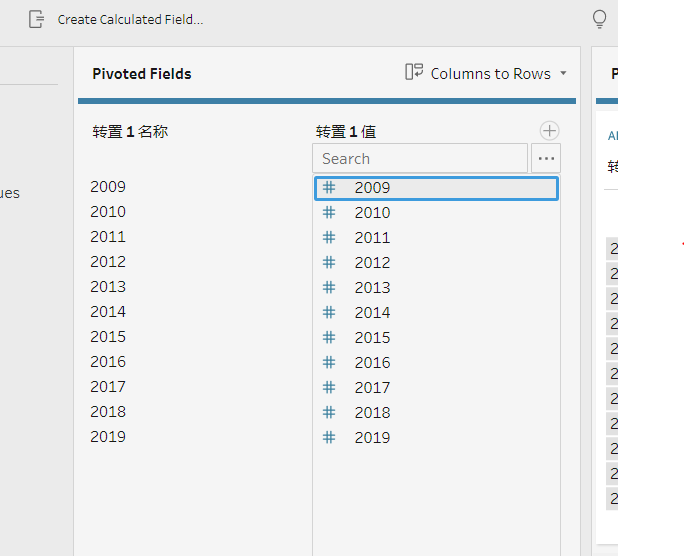Image resolution: width=684 pixels, height=556 pixels.
Task: Pick the 2017 field in pivot values
Action: click(x=372, y=387)
